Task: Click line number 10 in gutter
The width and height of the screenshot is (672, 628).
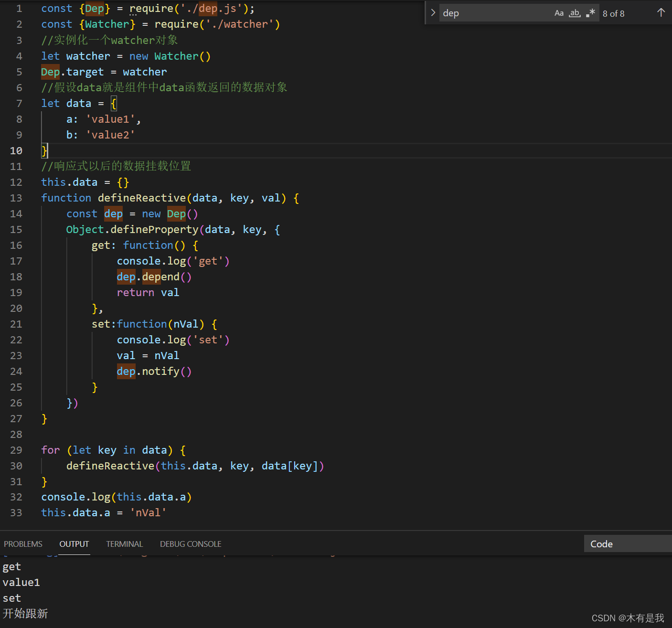Action: point(16,151)
